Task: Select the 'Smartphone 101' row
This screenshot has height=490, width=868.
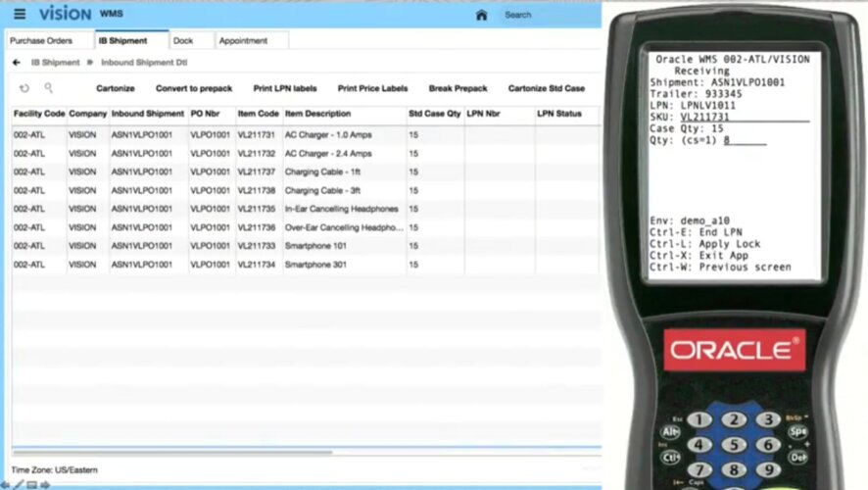Action: pyautogui.click(x=306, y=246)
